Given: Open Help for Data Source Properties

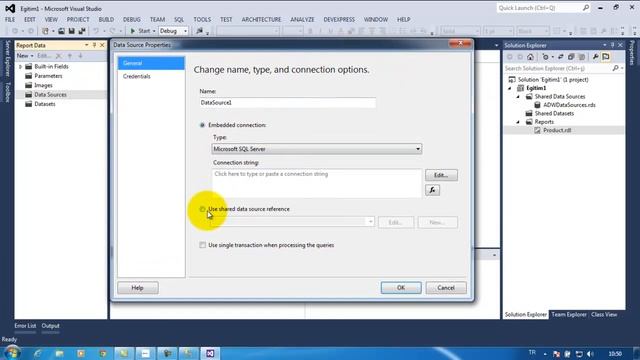Looking at the screenshot, I should point(138,288).
